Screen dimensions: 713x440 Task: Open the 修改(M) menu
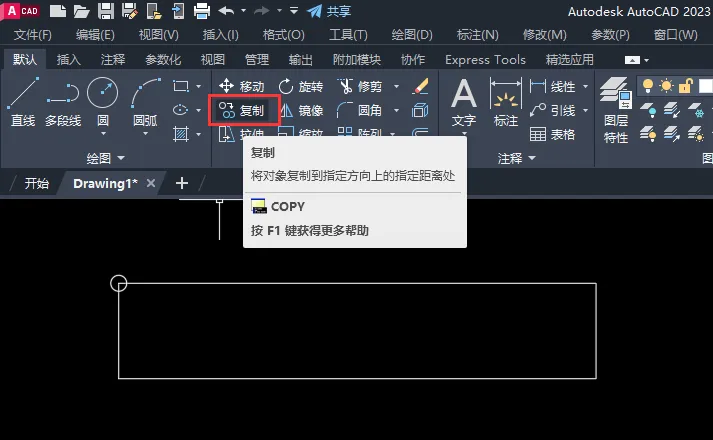[544, 35]
